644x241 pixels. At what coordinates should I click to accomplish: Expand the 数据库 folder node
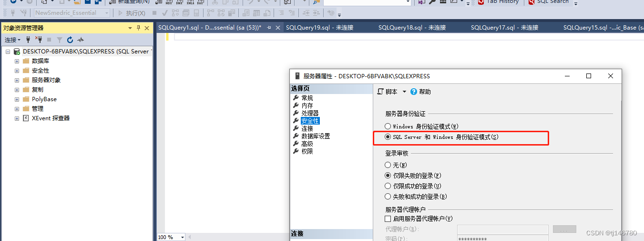17,61
